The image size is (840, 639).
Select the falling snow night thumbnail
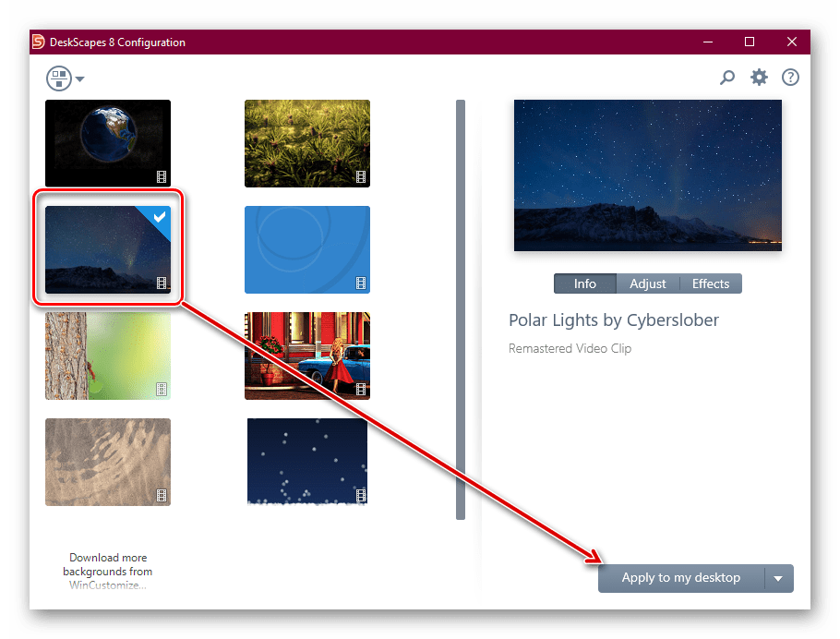307,462
